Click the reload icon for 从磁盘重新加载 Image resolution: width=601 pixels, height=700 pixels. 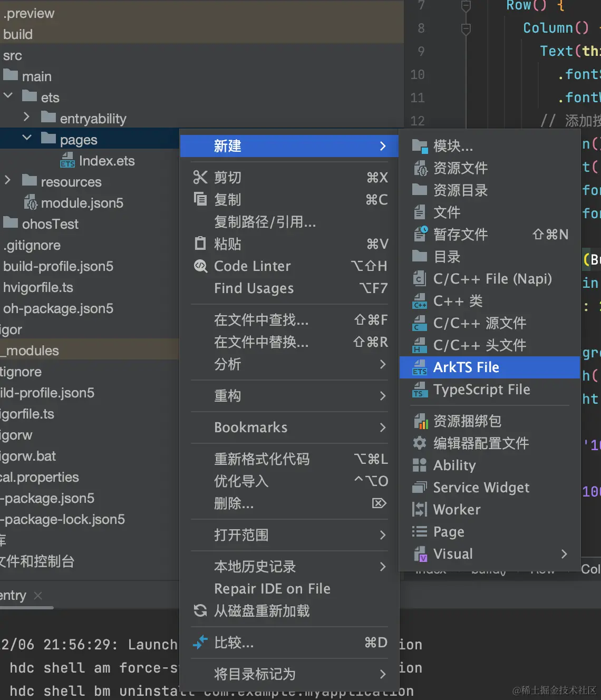click(x=200, y=610)
